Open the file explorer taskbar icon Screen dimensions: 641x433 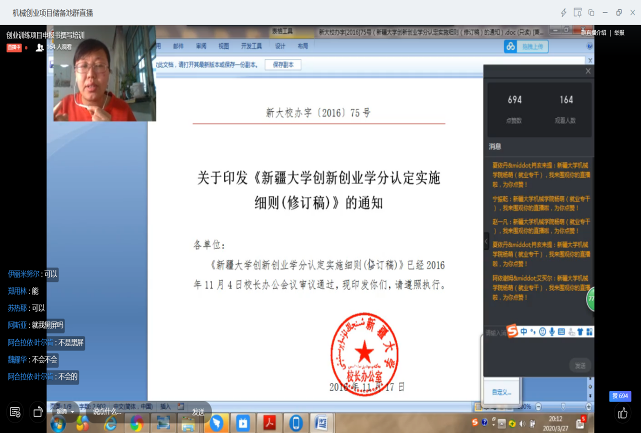[188, 424]
